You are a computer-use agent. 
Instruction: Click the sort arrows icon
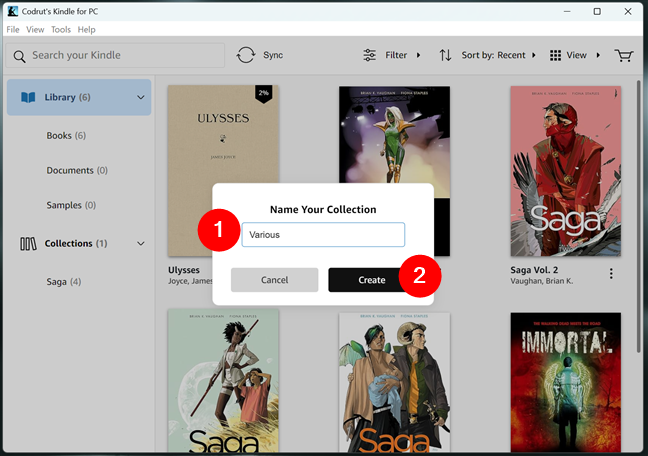pyautogui.click(x=445, y=55)
